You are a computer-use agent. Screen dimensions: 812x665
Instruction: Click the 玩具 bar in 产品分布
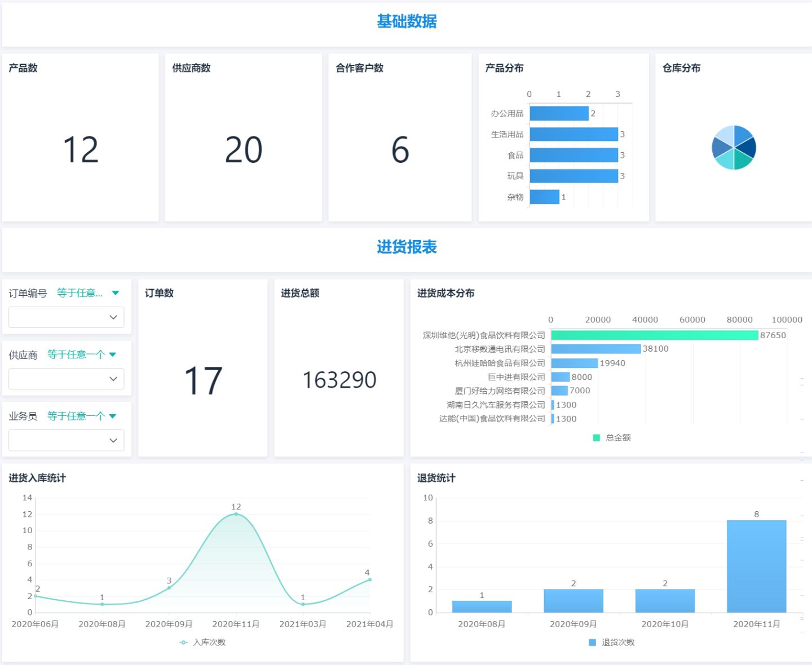point(574,176)
